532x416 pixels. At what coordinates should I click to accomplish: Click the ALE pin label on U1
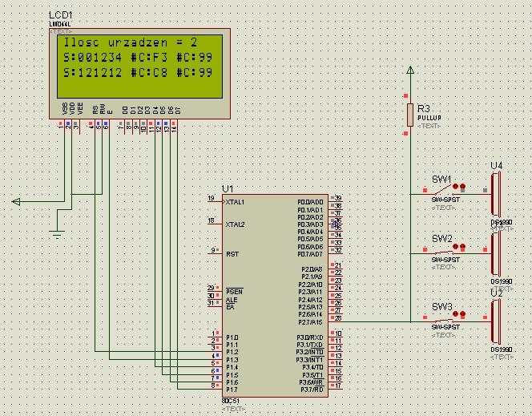pos(232,300)
